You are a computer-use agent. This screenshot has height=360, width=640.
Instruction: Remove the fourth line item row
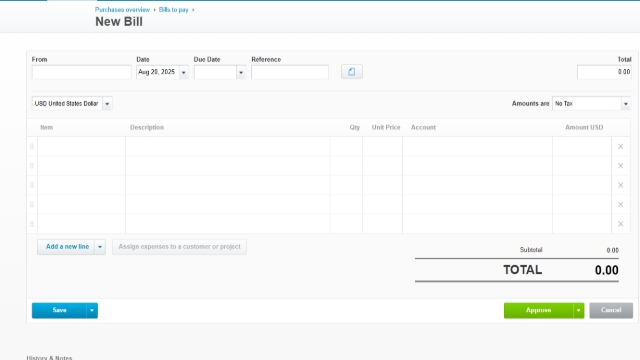620,204
